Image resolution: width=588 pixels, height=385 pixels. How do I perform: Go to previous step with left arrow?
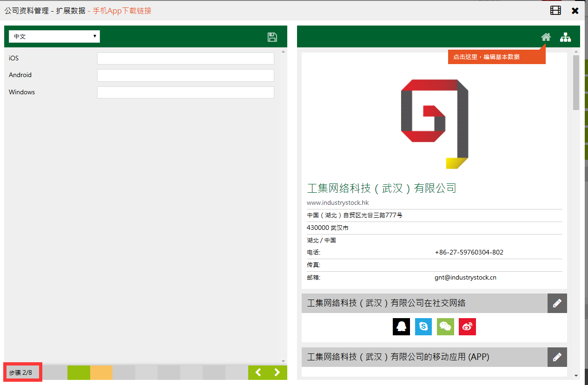[258, 372]
